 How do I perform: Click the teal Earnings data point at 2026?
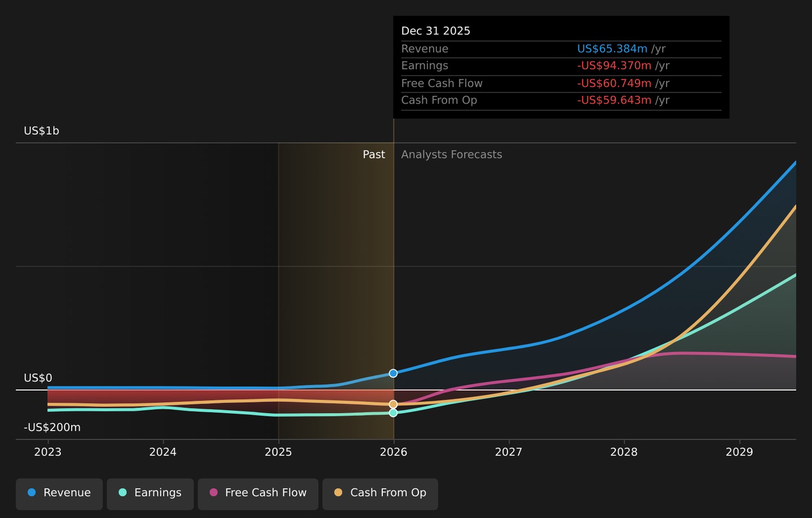(x=393, y=413)
